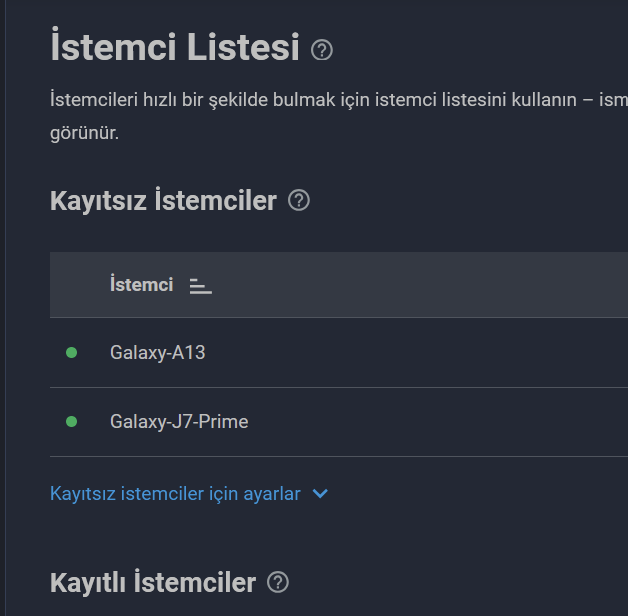Select the Galaxy-J7-Prime client name
The image size is (628, 616).
click(179, 422)
